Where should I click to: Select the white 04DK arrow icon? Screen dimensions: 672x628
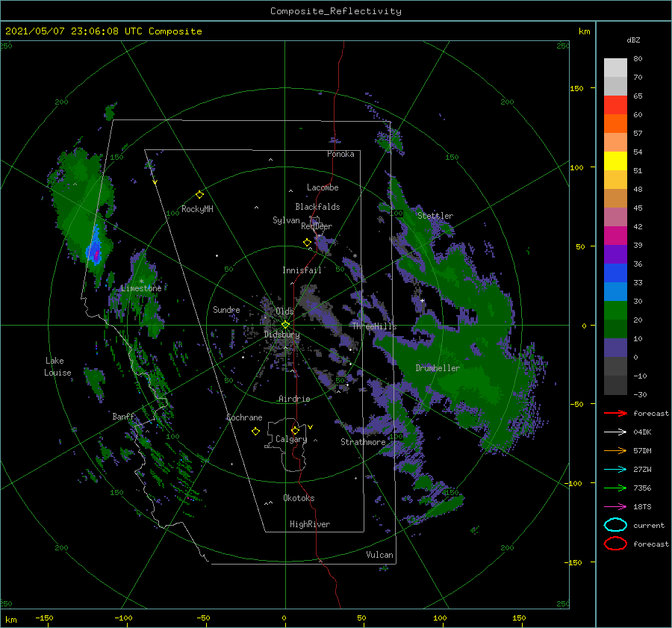[615, 432]
